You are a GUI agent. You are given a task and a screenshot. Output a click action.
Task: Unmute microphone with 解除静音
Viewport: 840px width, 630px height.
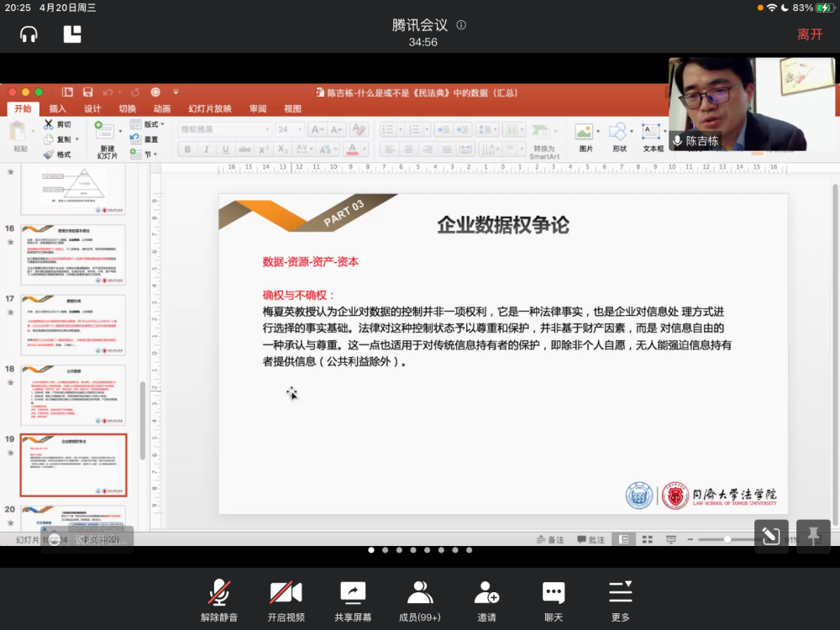click(x=219, y=601)
